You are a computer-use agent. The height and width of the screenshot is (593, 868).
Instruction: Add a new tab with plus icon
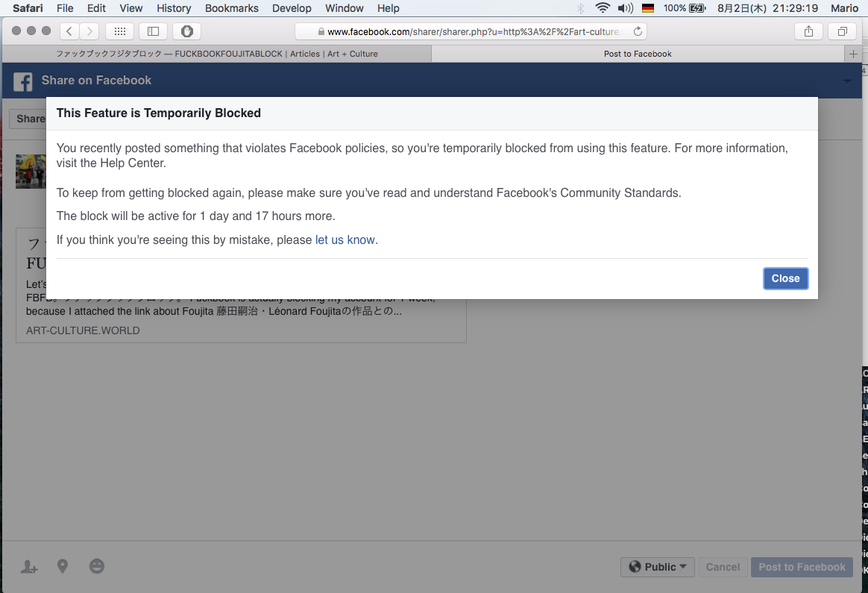click(853, 54)
